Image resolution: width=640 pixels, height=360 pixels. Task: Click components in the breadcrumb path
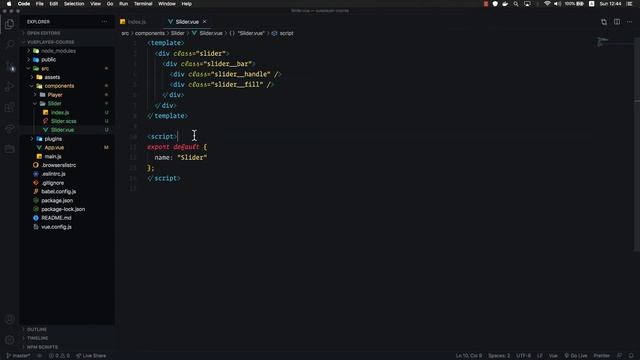150,33
